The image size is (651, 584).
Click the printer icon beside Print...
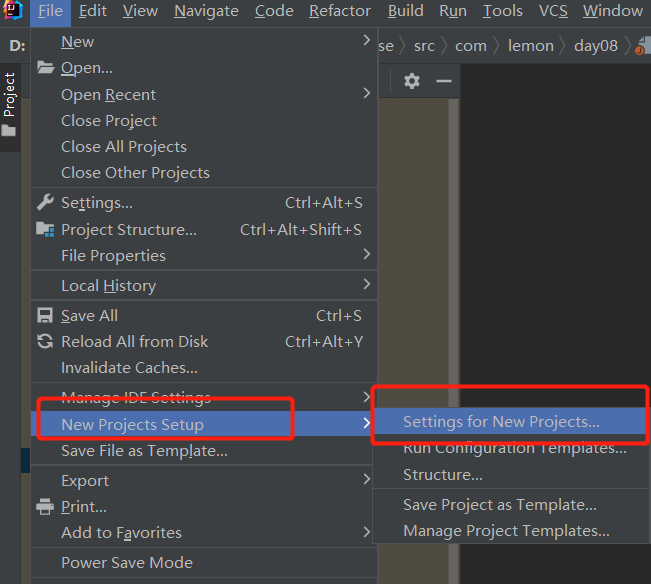(45, 507)
